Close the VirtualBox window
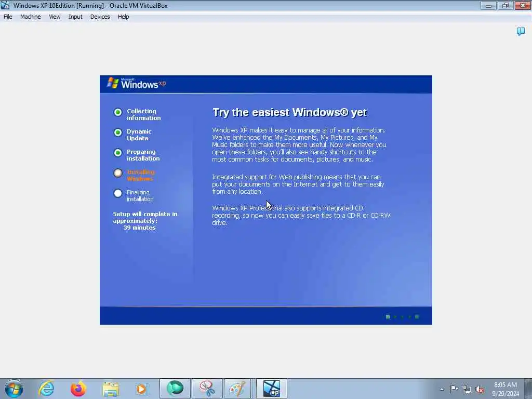532x399 pixels. (523, 5)
